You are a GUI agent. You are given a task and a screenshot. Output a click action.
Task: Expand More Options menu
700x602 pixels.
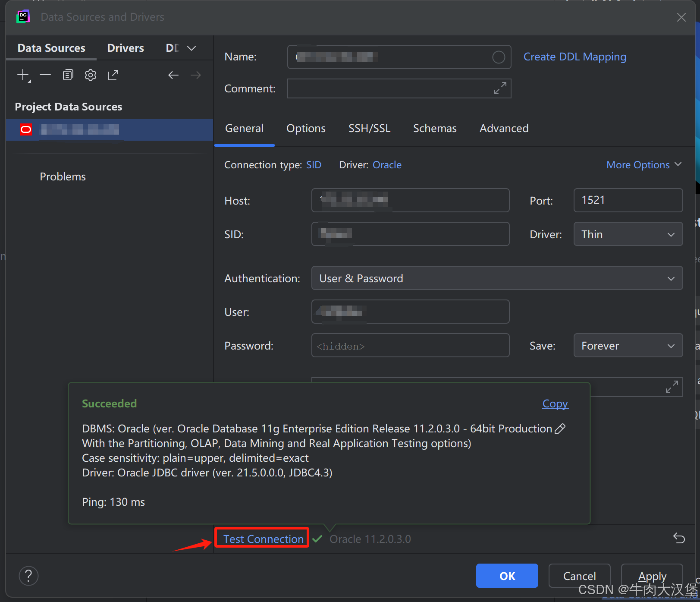tap(644, 165)
